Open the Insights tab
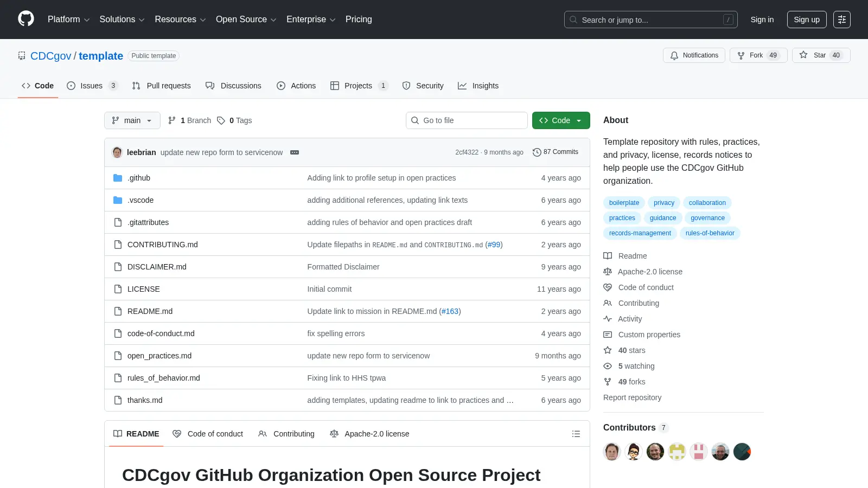 click(478, 86)
